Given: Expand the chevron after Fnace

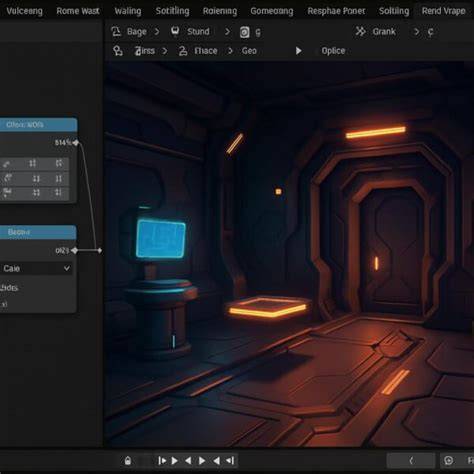Looking at the screenshot, I should 230,51.
